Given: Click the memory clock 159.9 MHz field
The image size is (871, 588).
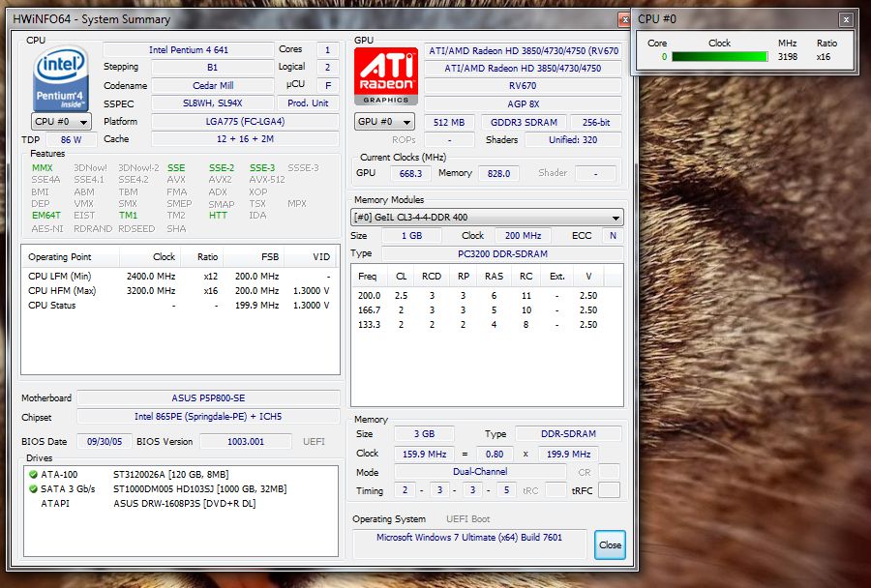Looking at the screenshot, I should click(x=424, y=454).
